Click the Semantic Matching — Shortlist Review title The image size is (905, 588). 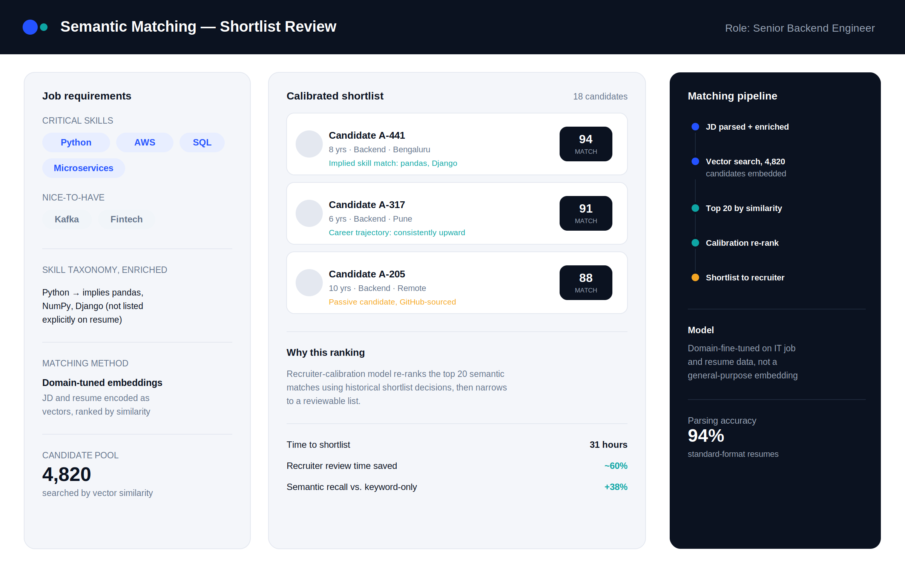(198, 27)
